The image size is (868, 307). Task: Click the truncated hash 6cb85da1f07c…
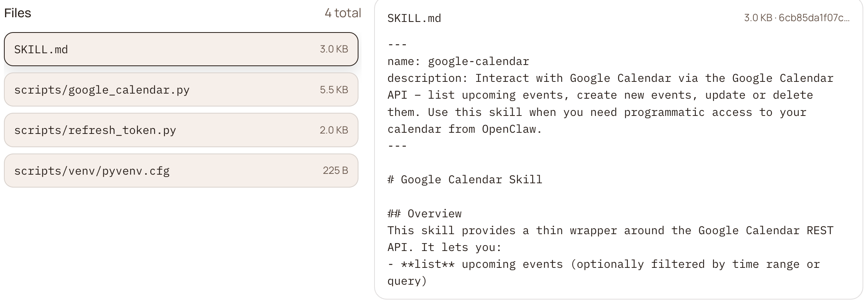point(814,18)
